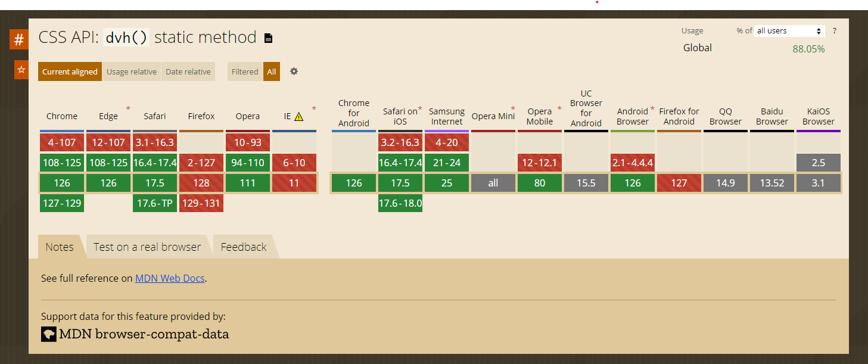Follow the MDN Web Docs link
The image size is (868, 364).
click(170, 278)
